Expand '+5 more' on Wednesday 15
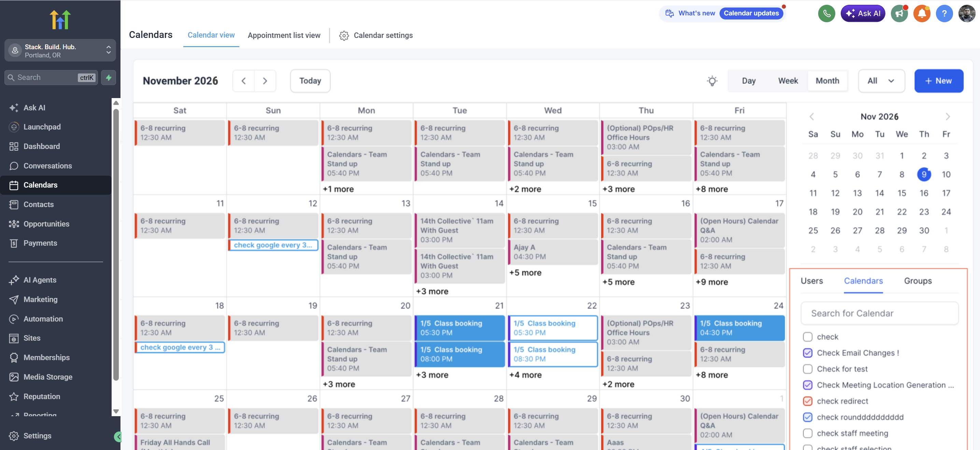980x450 pixels. (525, 273)
